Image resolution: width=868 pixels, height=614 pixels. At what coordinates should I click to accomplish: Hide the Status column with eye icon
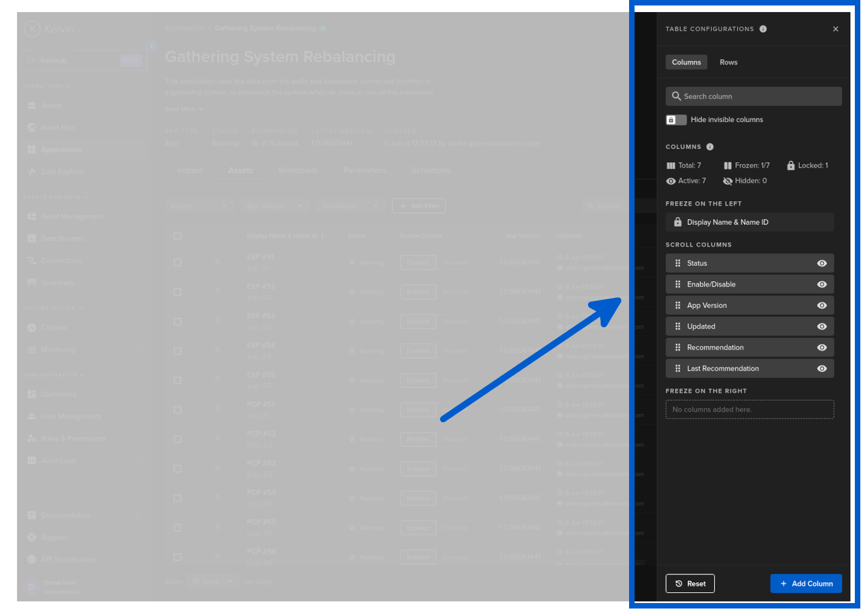click(x=821, y=263)
